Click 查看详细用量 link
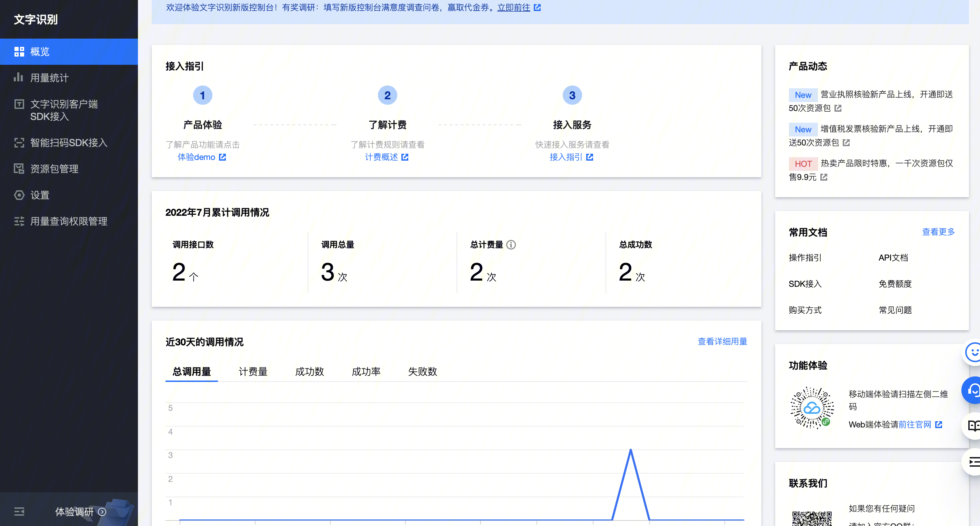The image size is (980, 526). 722,342
